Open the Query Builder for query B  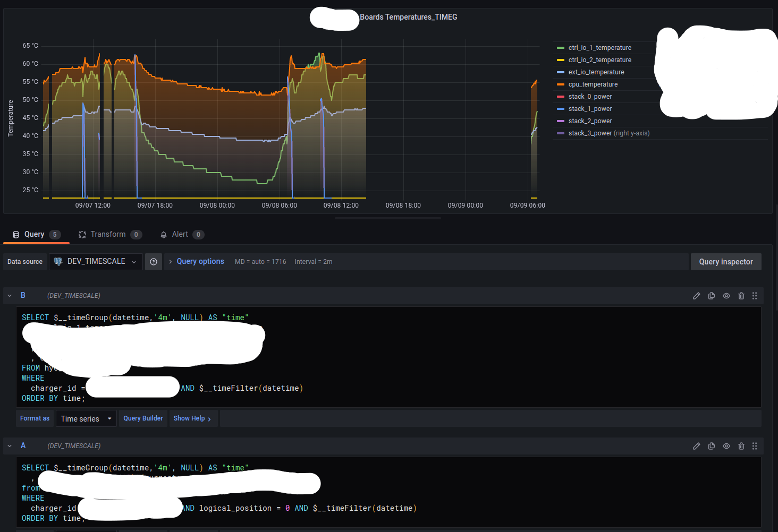pos(142,418)
